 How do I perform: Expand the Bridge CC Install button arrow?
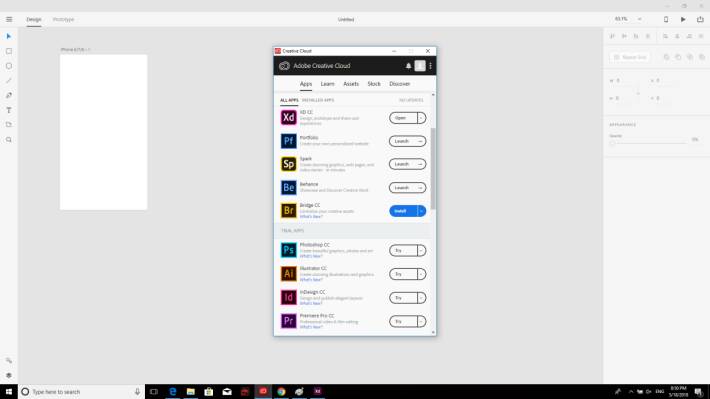421,211
